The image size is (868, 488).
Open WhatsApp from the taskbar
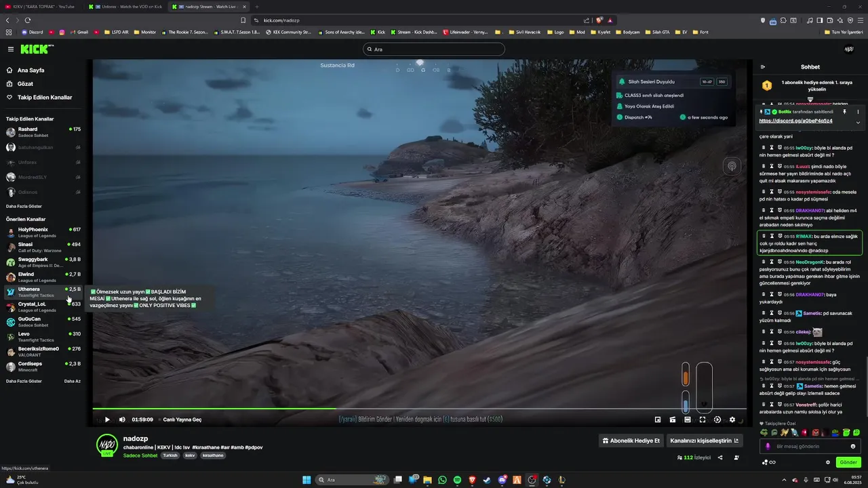tap(442, 480)
